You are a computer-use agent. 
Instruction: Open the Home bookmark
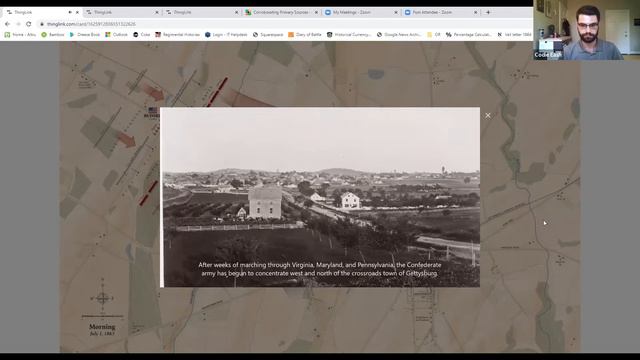point(20,35)
